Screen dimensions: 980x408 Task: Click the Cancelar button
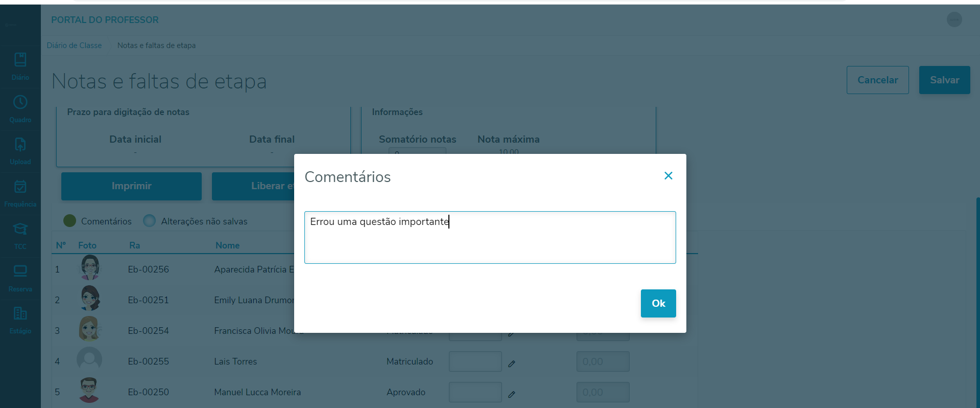point(877,80)
